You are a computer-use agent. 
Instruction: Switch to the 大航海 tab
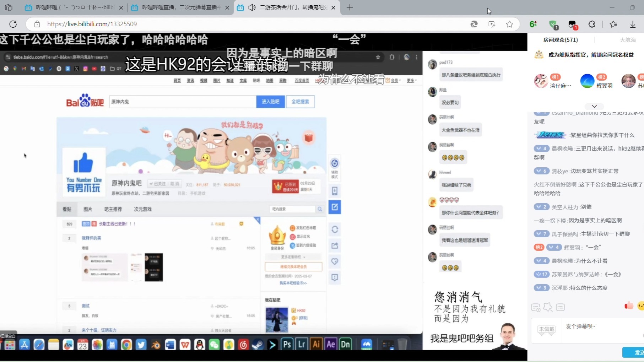[x=628, y=40]
